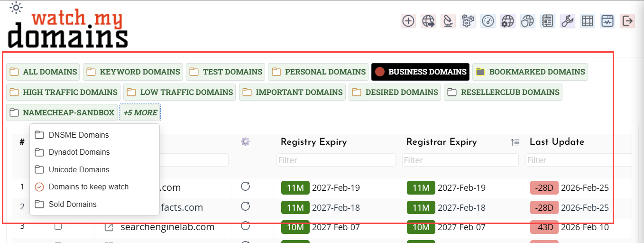Screen dimensions: 644x243
Task: Switch to ResellerClub Domains category
Action: coord(503,92)
